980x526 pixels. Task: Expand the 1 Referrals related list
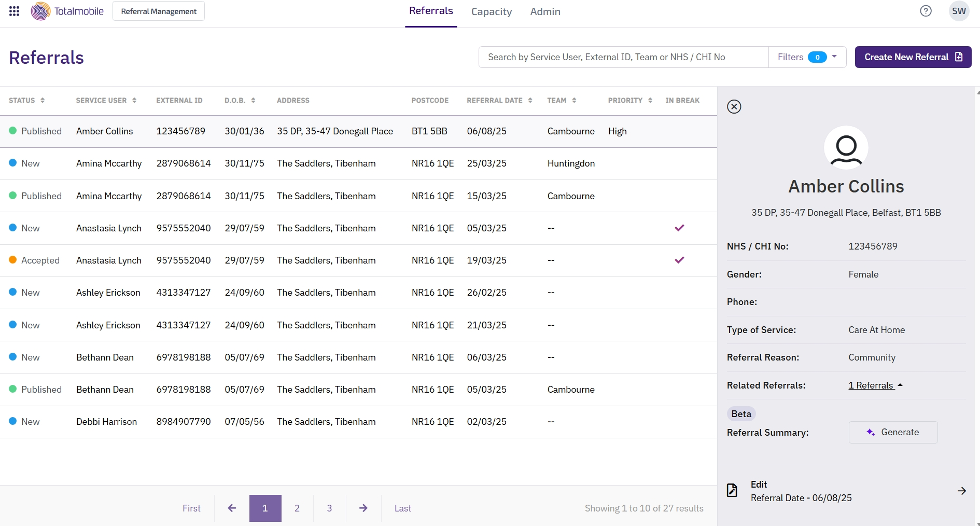(x=875, y=385)
